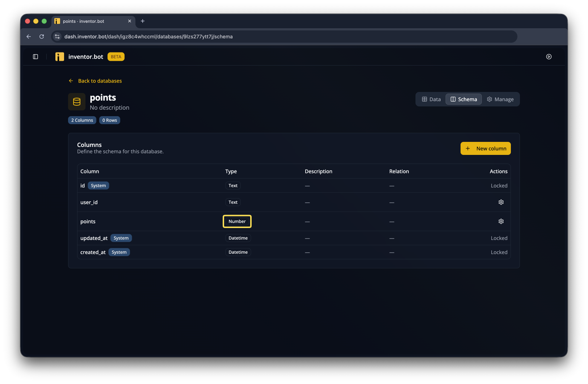The height and width of the screenshot is (384, 588).
Task: Click the Locked label in id row
Action: tap(499, 186)
